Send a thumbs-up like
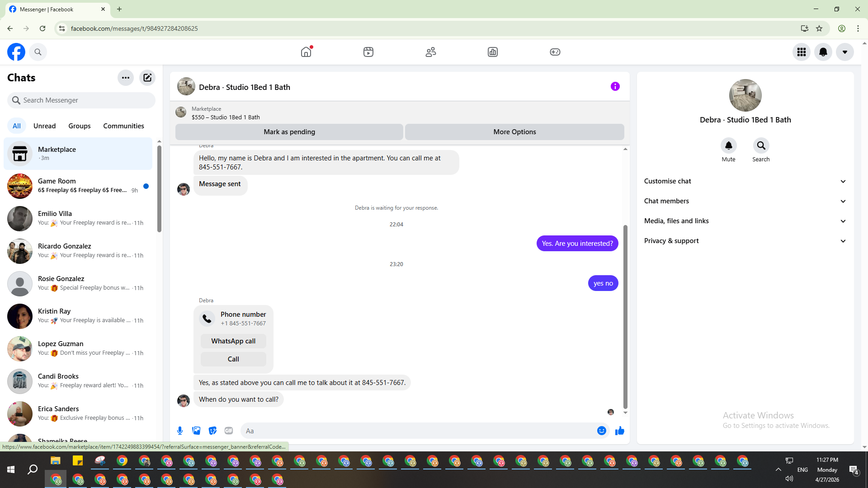 click(x=620, y=431)
